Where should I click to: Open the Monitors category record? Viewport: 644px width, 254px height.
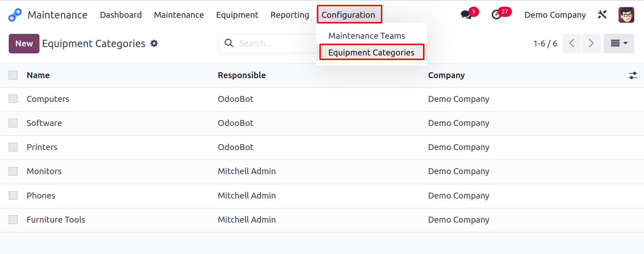pos(44,171)
